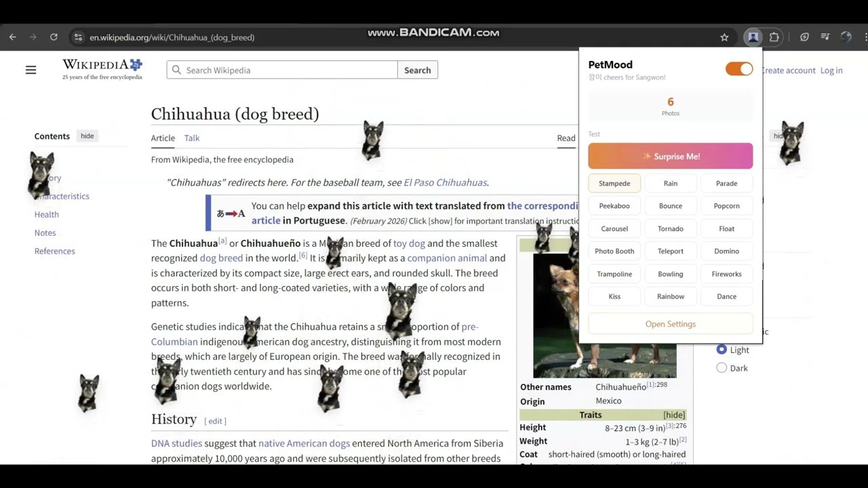Activate the Popcorn effect
This screenshot has height=488, width=868.
[727, 205]
